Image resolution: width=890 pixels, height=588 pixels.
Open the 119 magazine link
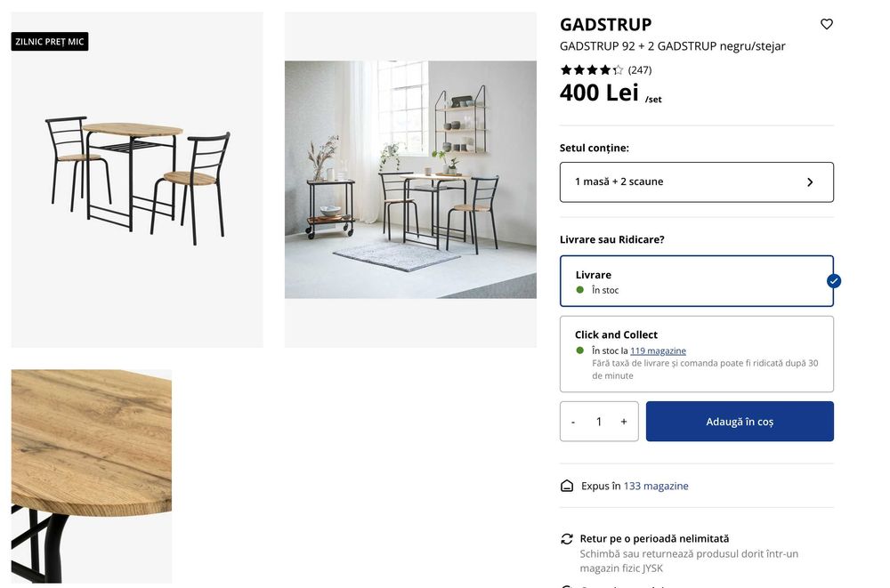point(658,350)
